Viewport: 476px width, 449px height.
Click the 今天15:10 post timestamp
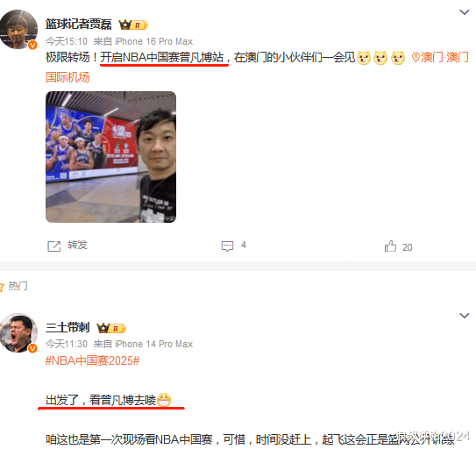[67, 41]
